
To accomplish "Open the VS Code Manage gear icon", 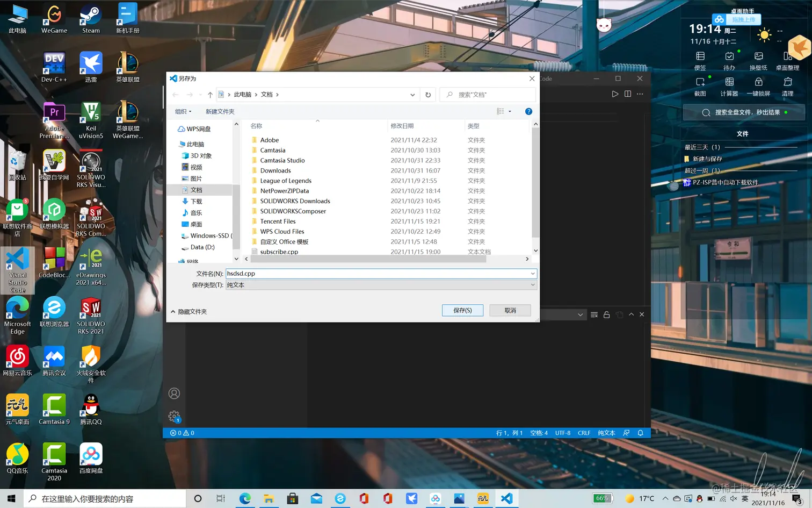I will click(x=174, y=416).
